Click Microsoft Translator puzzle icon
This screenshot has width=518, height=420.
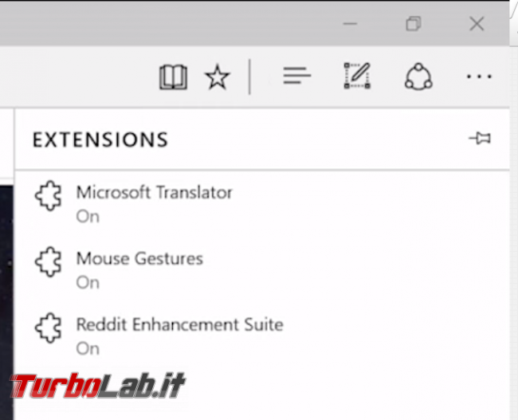(x=49, y=195)
